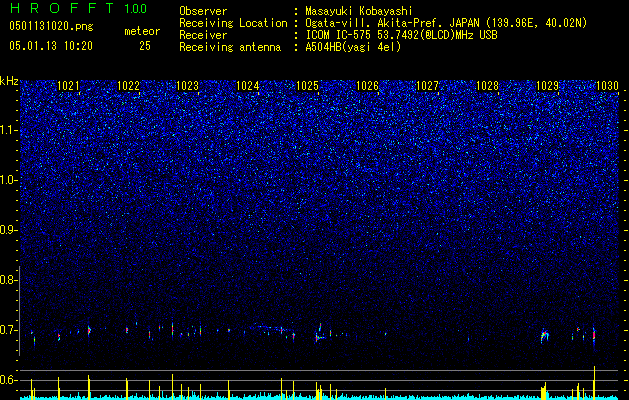Click the meteor count value 25
The width and height of the screenshot is (629, 400).
tap(145, 46)
